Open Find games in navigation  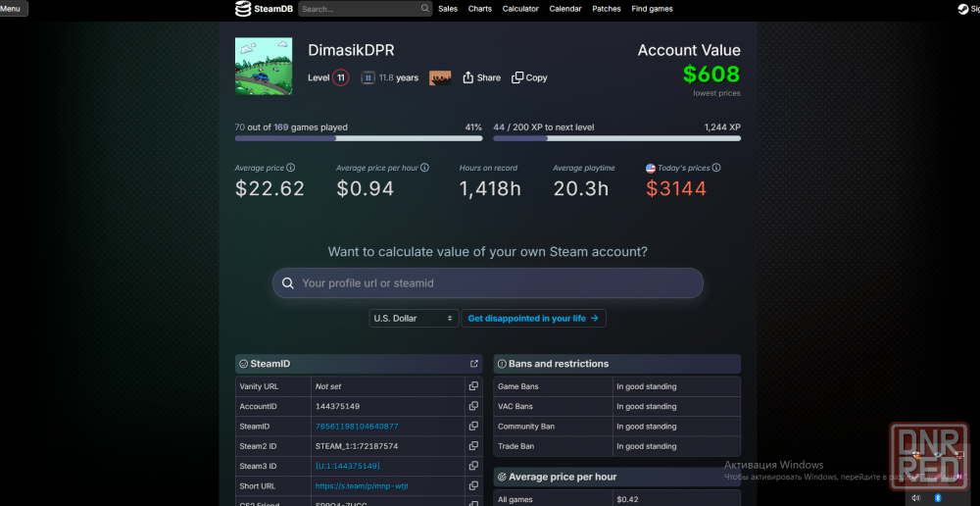(x=652, y=9)
